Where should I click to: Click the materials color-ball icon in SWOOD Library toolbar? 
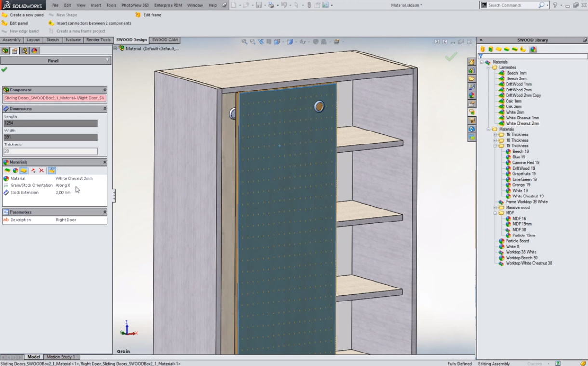[x=533, y=49]
